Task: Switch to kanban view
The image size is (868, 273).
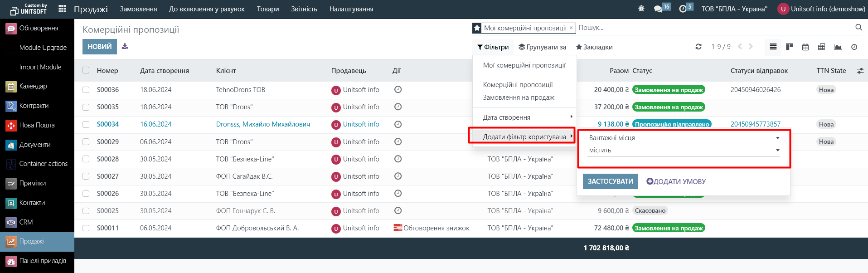Action: [x=789, y=47]
